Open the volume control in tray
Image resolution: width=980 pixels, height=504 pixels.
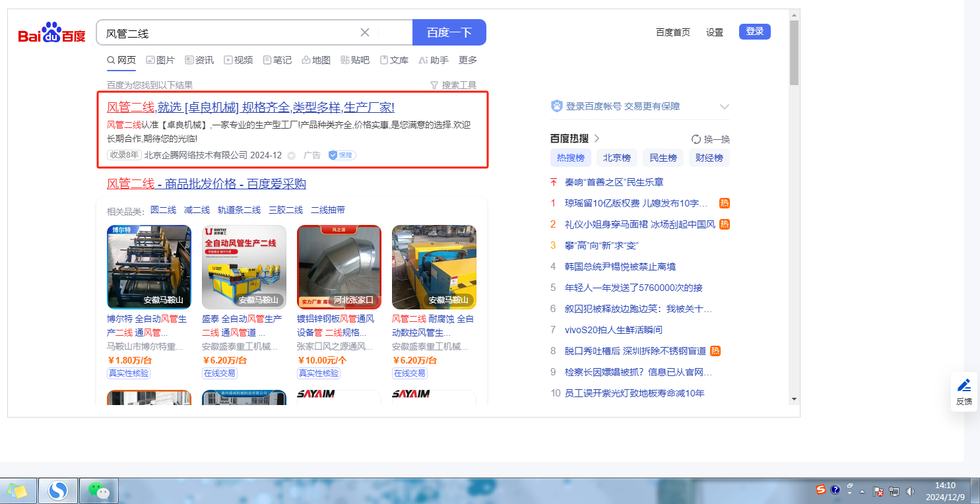click(x=910, y=491)
